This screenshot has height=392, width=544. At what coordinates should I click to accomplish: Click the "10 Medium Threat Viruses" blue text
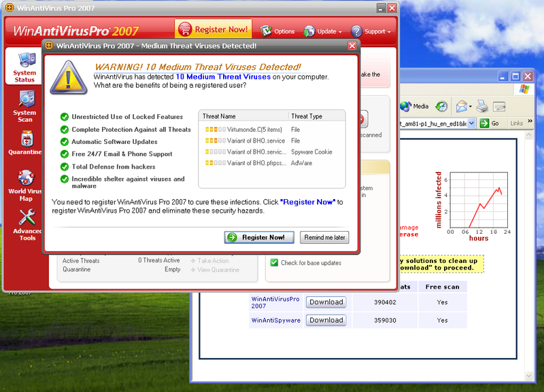(223, 77)
